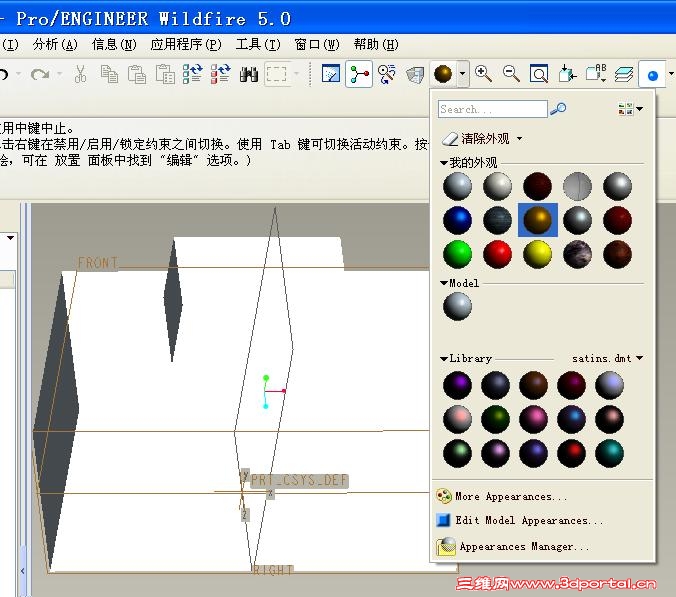The image size is (676, 597).
Task: Open Edit Model Appearances
Action: [x=520, y=520]
